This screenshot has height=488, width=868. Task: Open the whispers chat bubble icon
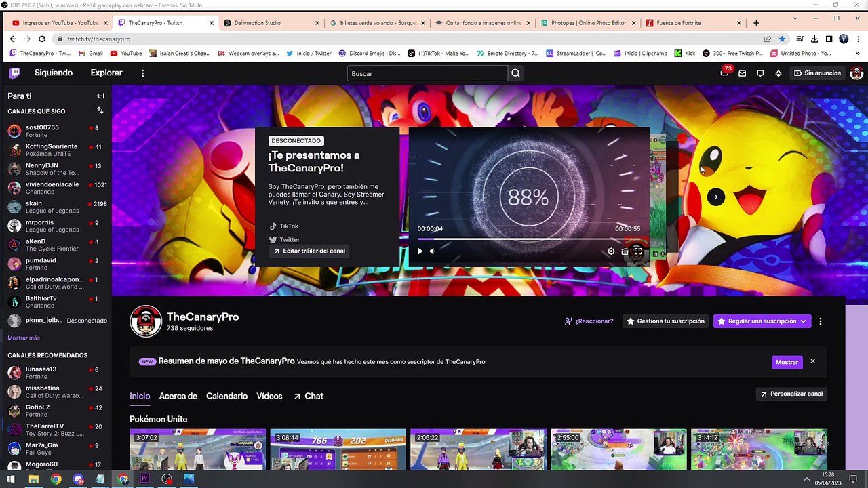[x=760, y=73]
